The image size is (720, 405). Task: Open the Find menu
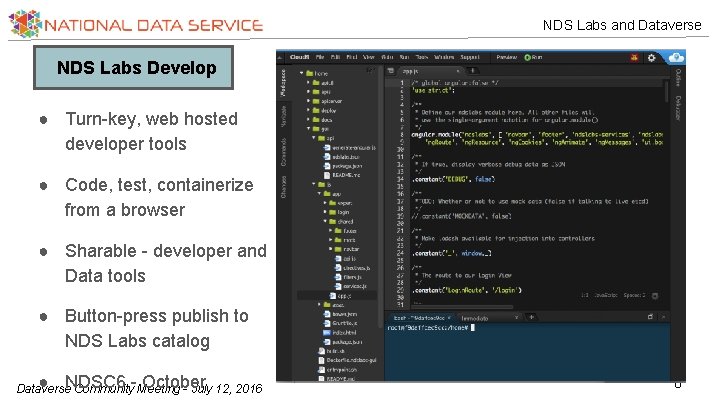(352, 57)
